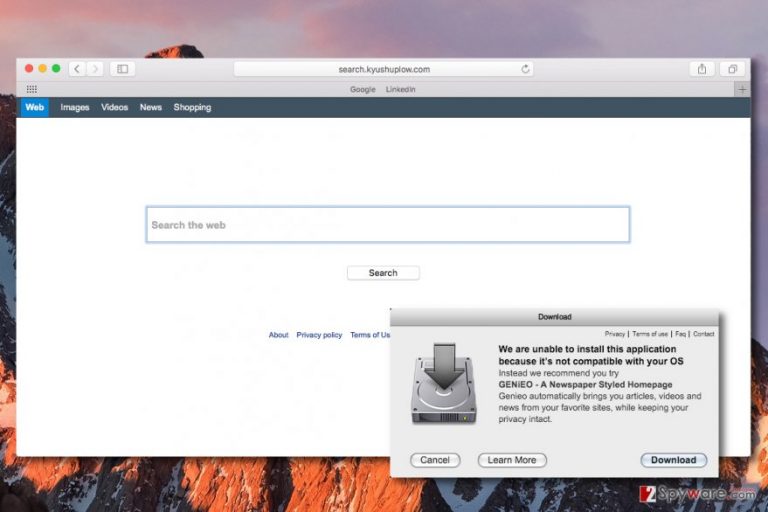Add a new tab with plus icon
This screenshot has width=768, height=512.
click(742, 90)
